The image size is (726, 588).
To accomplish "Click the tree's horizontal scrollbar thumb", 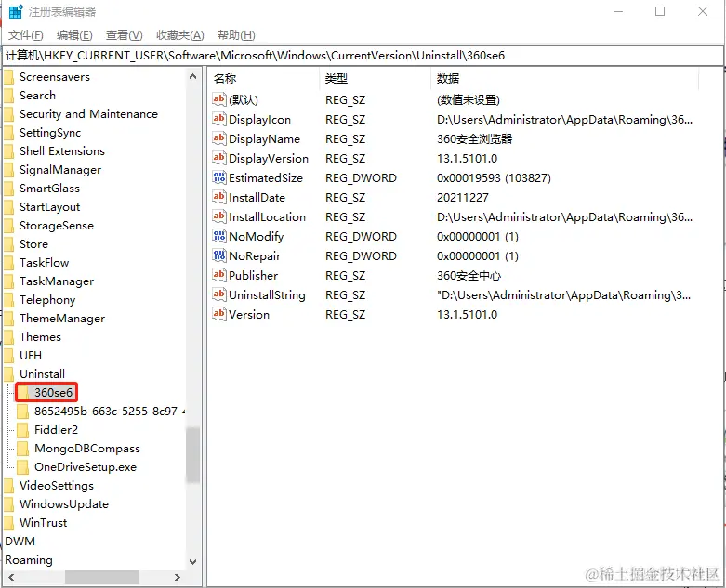I will 102,578.
